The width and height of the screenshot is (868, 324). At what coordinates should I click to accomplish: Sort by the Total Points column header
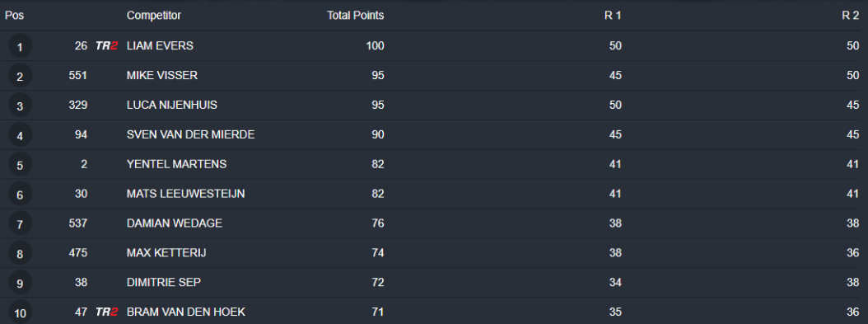(356, 16)
